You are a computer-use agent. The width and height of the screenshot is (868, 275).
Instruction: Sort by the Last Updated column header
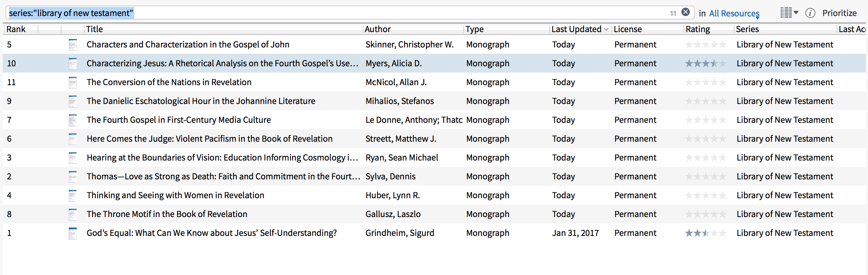pos(577,29)
